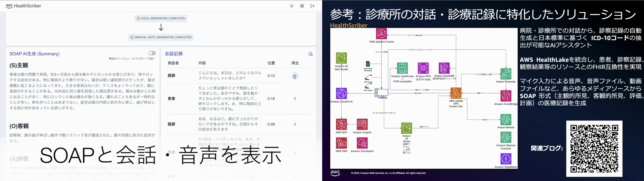Click the 関連ブログ: label on the slide
Screen dimensions: 644x181
pyautogui.click(x=547, y=148)
